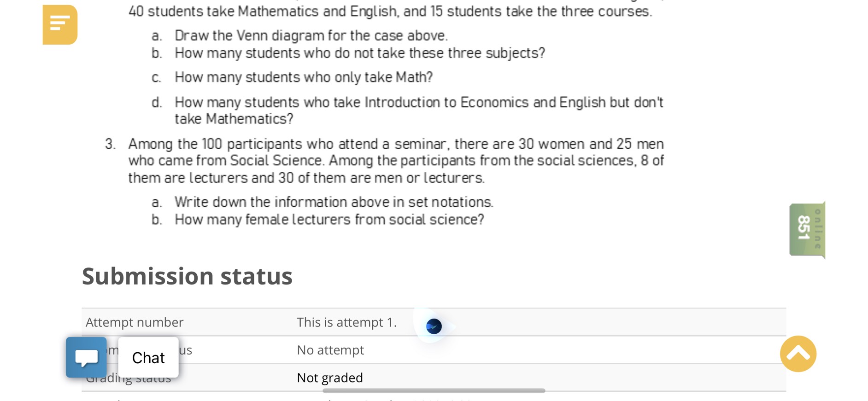Expand the Attempt number row
The height and width of the screenshot is (401, 868).
pos(134,322)
